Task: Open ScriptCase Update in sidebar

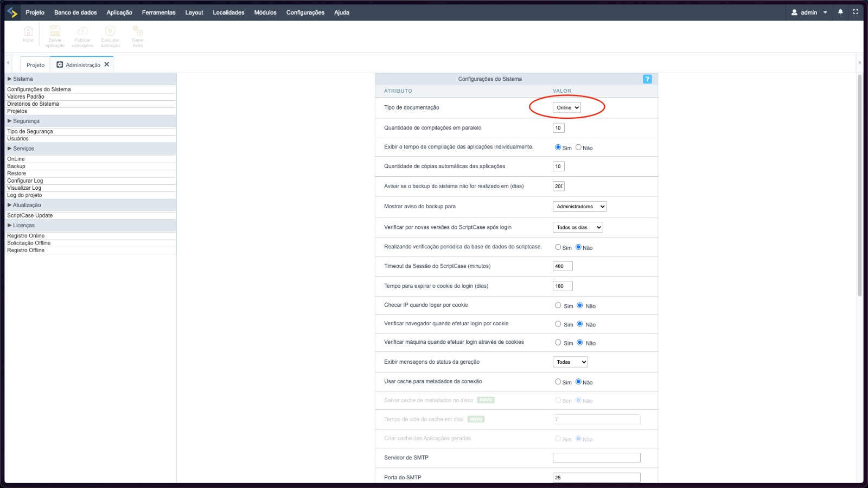Action: click(x=30, y=216)
